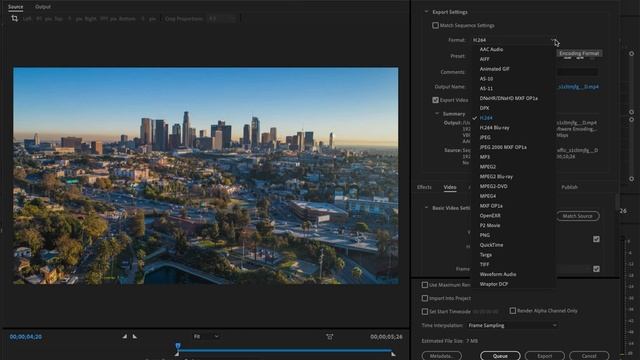640x360 pixels.
Task: Click the blue playhead on the preview timeline
Action: pos(178,346)
